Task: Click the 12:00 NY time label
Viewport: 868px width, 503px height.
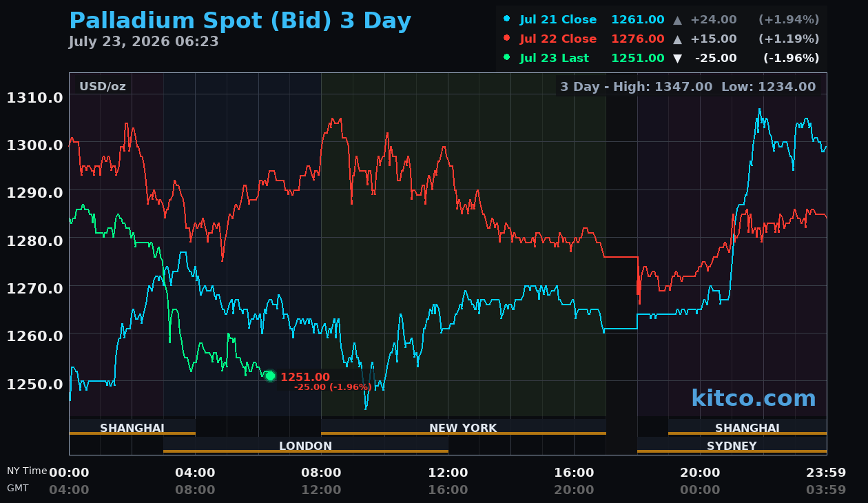Action: [x=448, y=473]
